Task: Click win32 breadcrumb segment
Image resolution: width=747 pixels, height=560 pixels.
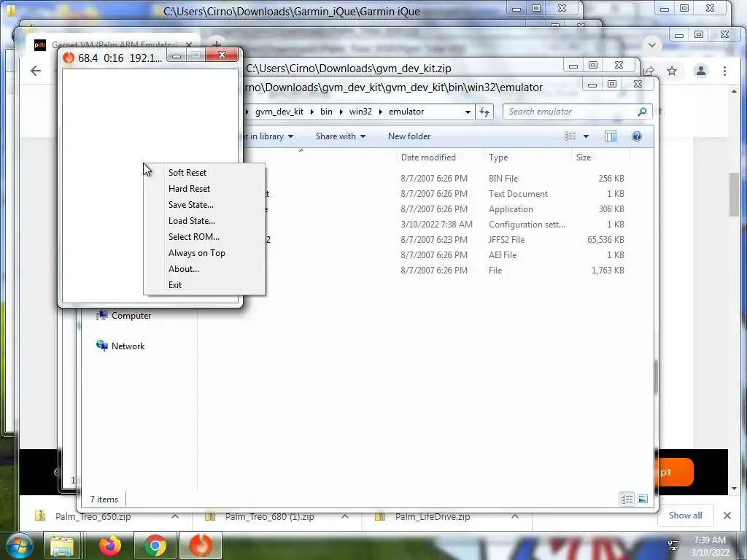Action: 360,112
